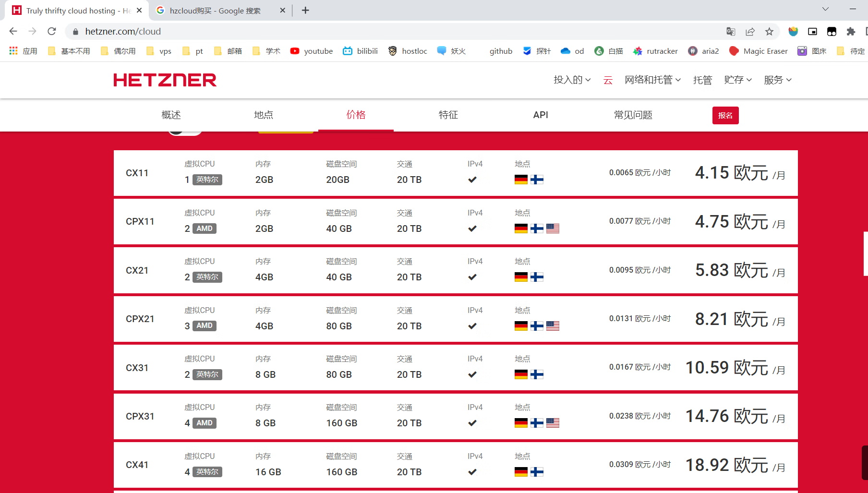Click the Finland flag in CX11 row
Image resolution: width=868 pixels, height=493 pixels.
[537, 180]
